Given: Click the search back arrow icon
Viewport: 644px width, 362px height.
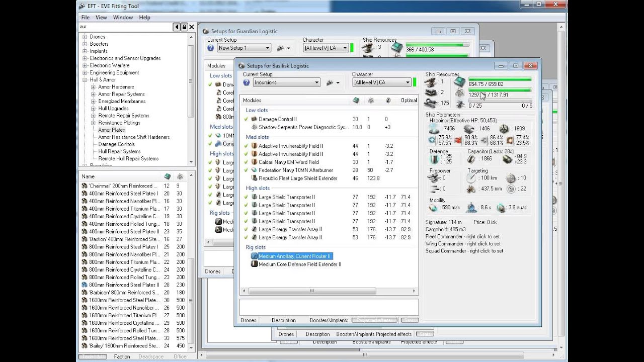Looking at the screenshot, I should pyautogui.click(x=177, y=27).
